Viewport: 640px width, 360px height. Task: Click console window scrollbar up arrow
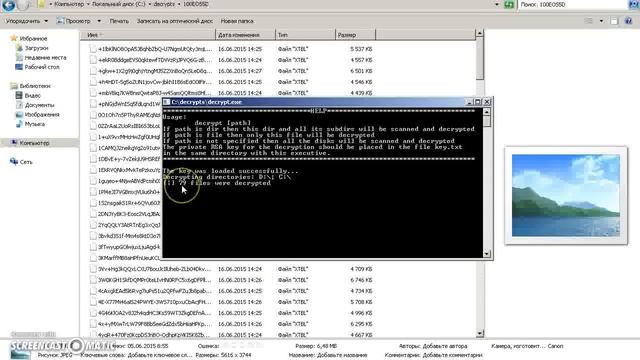487,112
